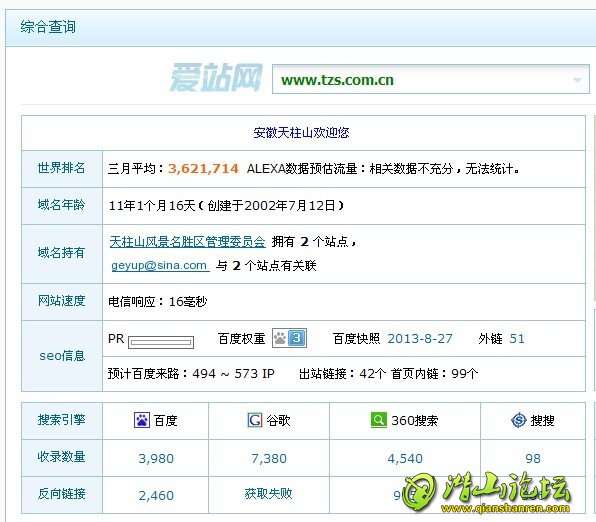Click the 百度权重 paw badge showing 3
The image size is (596, 522).
(290, 338)
